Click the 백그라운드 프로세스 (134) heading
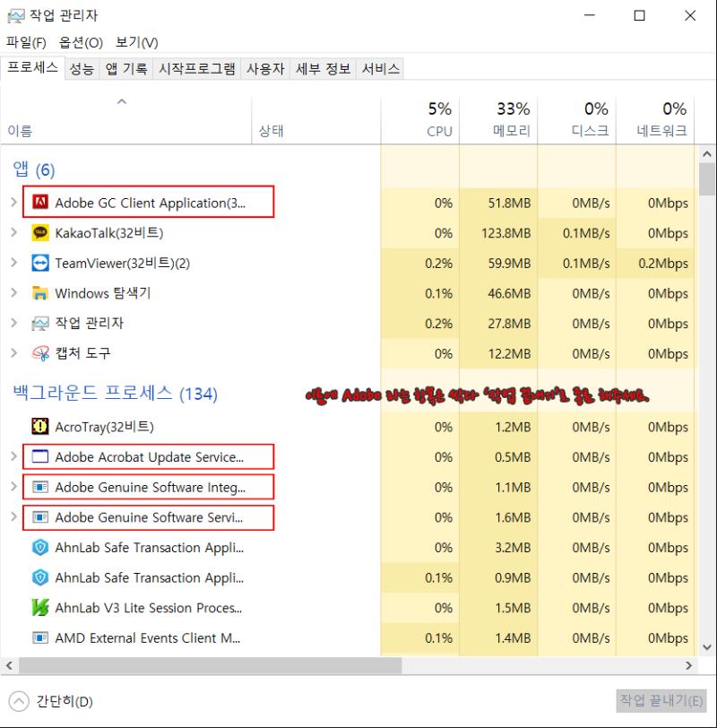This screenshot has width=717, height=728. pos(115,394)
